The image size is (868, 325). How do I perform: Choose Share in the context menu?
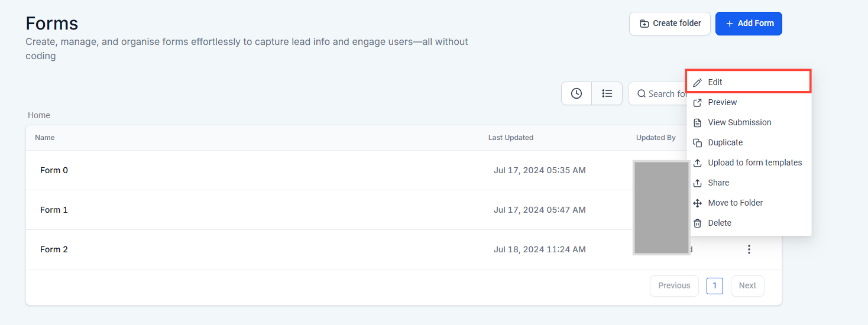pos(718,183)
